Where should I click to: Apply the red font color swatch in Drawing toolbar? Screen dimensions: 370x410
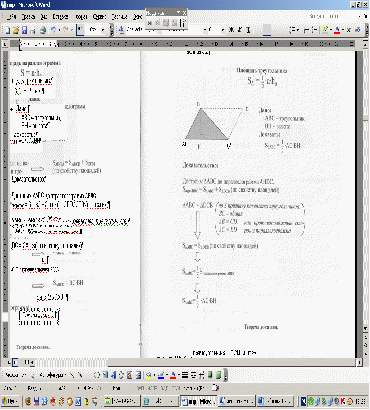pyautogui.click(x=173, y=375)
